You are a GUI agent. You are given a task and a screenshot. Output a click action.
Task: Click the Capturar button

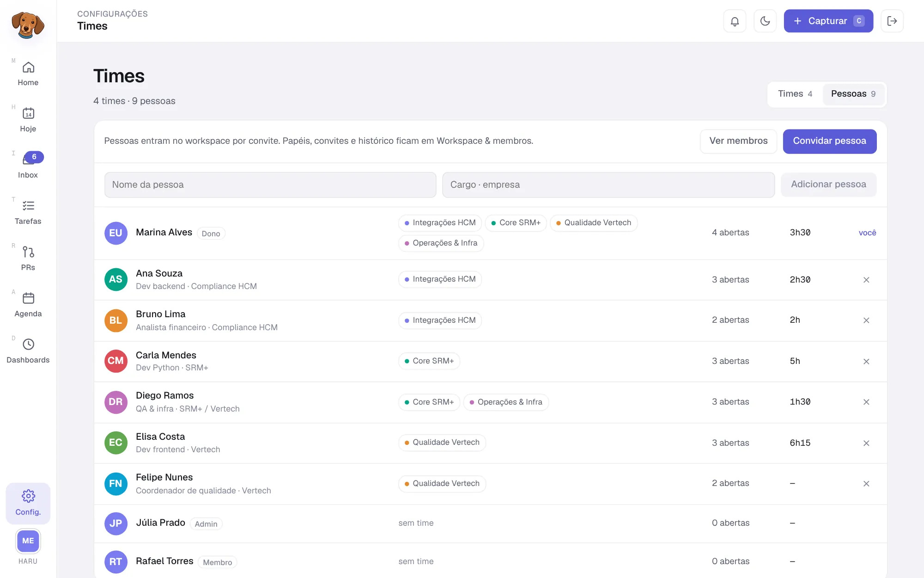click(x=828, y=21)
